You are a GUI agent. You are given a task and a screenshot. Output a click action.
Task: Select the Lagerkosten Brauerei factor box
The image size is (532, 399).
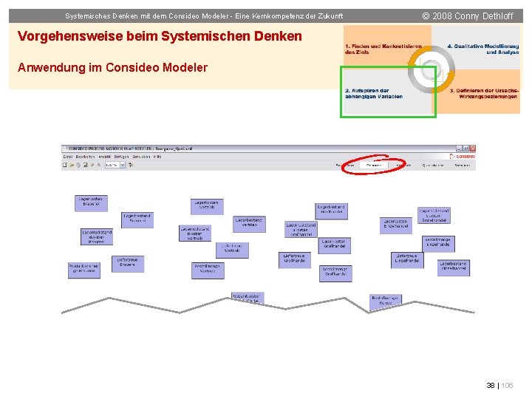pyautogui.click(x=91, y=203)
